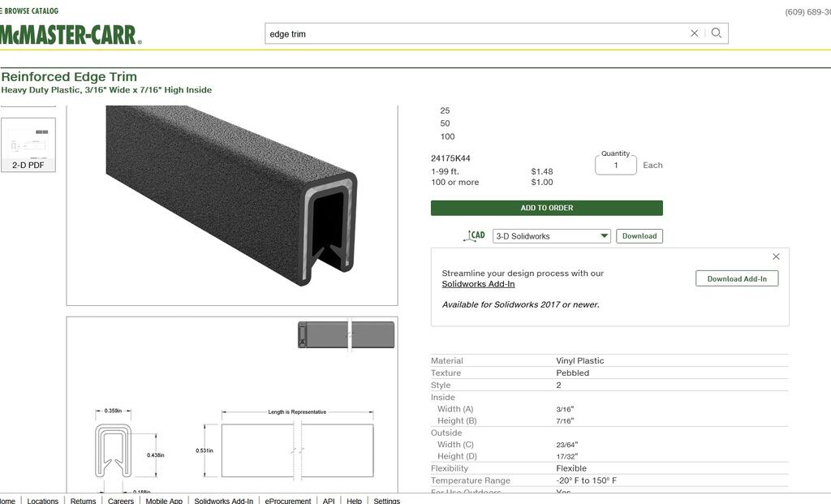Go to Returns in the footer bar

tap(83, 500)
